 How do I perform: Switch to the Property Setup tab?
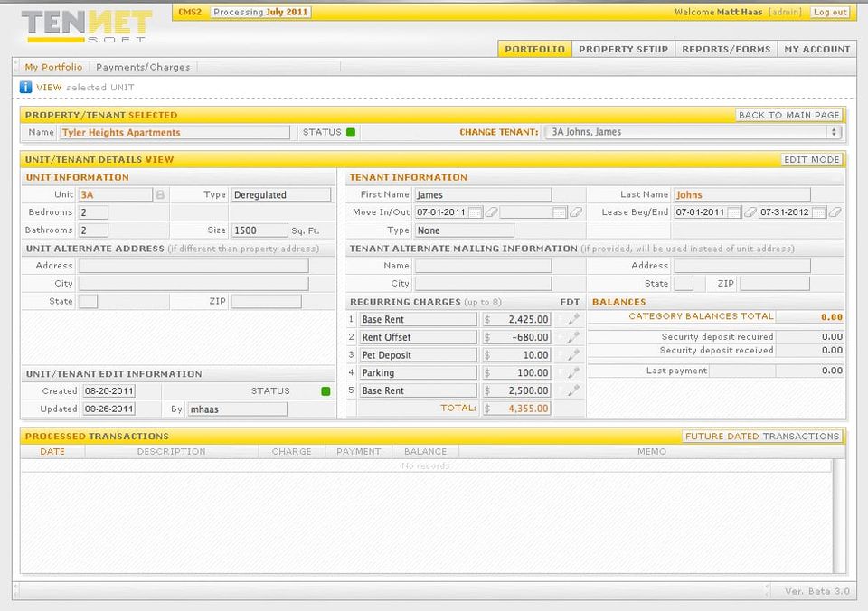pyautogui.click(x=623, y=49)
